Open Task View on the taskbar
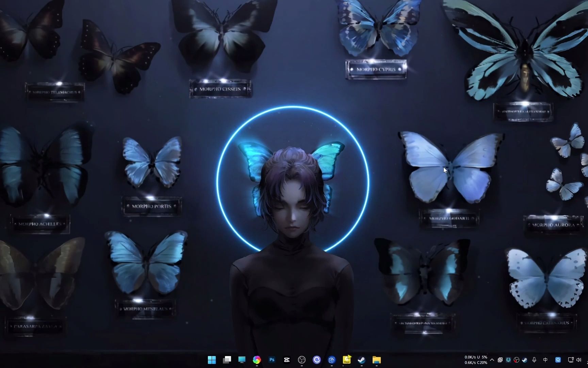The width and height of the screenshot is (588, 368). point(227,360)
